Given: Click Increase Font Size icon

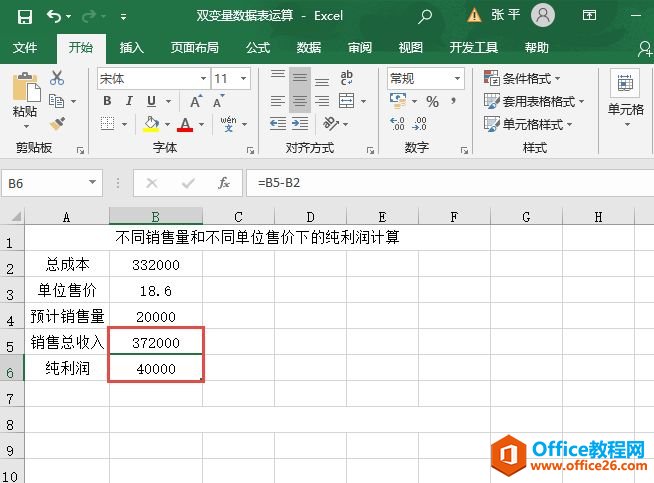Looking at the screenshot, I should tap(196, 101).
